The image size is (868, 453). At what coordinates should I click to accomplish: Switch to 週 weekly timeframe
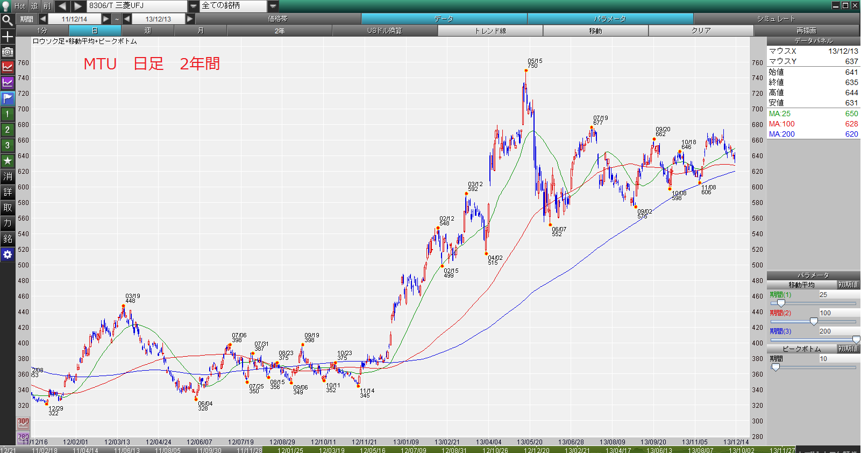(x=148, y=31)
